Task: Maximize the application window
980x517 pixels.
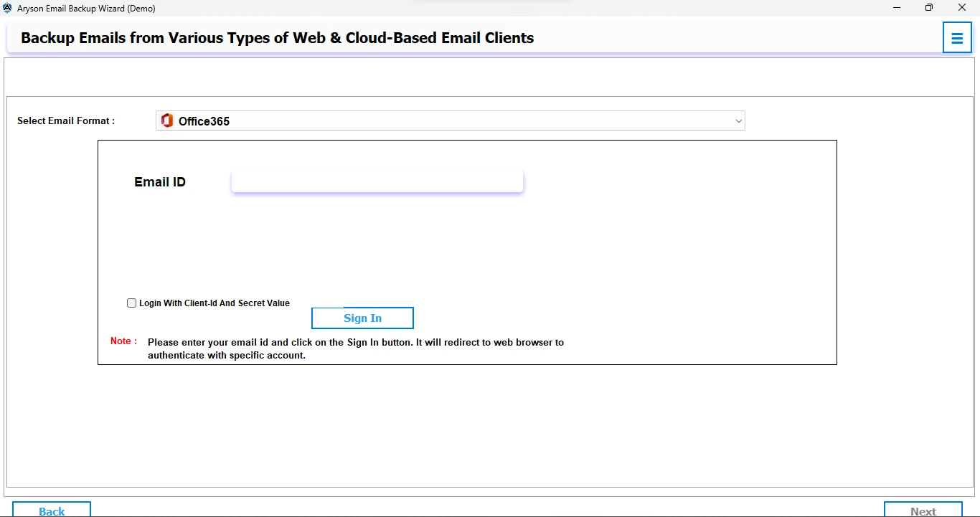Action: 928,8
